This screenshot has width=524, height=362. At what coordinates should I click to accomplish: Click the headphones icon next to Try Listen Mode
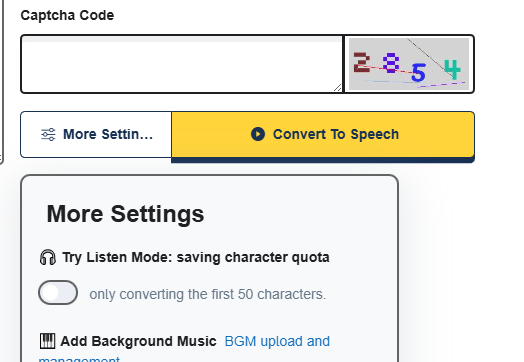click(48, 257)
